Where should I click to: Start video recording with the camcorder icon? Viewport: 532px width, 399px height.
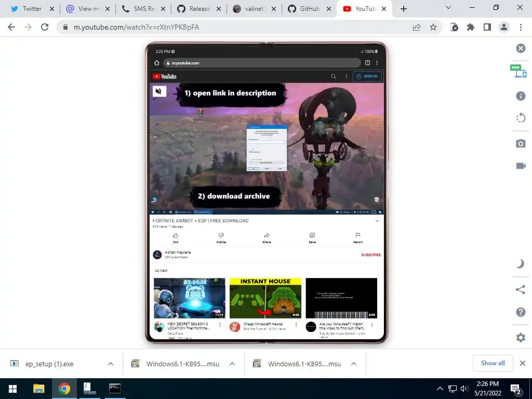[x=521, y=166]
